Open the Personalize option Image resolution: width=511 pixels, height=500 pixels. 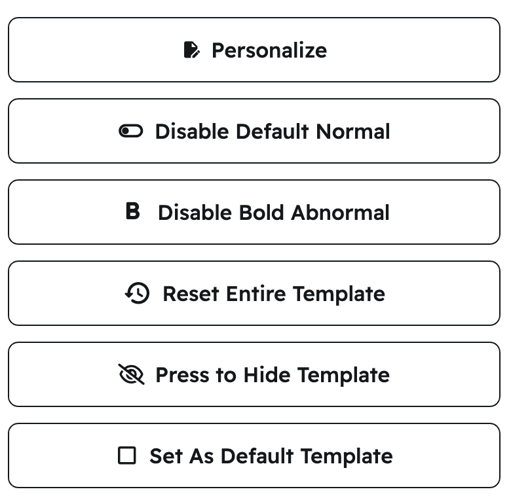254,50
